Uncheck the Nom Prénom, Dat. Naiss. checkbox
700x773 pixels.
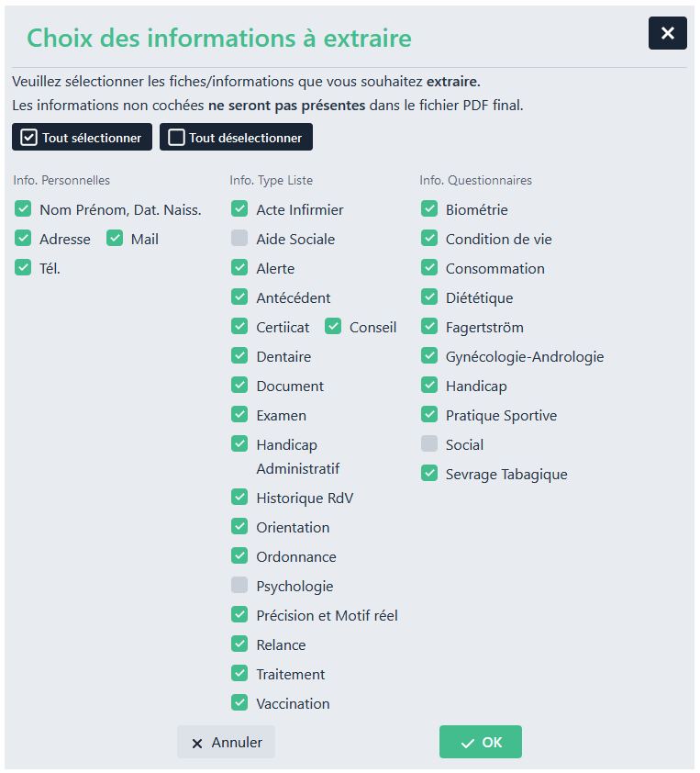click(23, 209)
